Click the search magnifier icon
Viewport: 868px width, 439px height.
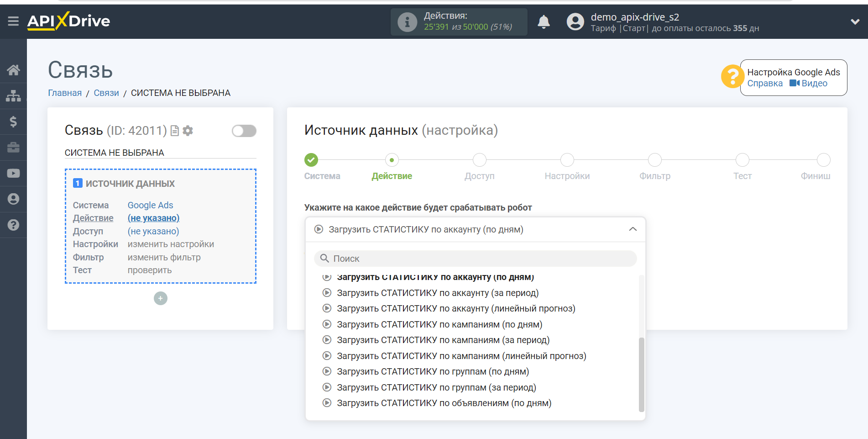[x=324, y=259]
